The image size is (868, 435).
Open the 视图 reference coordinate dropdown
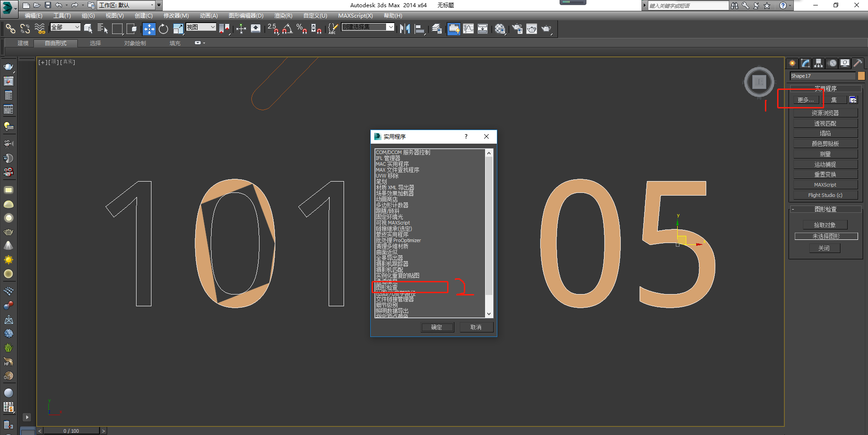pos(201,27)
